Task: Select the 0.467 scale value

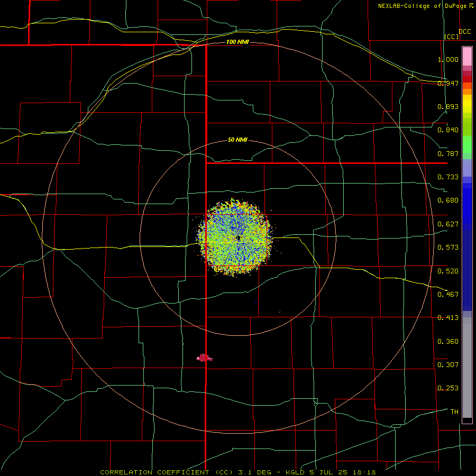Action: pos(448,295)
